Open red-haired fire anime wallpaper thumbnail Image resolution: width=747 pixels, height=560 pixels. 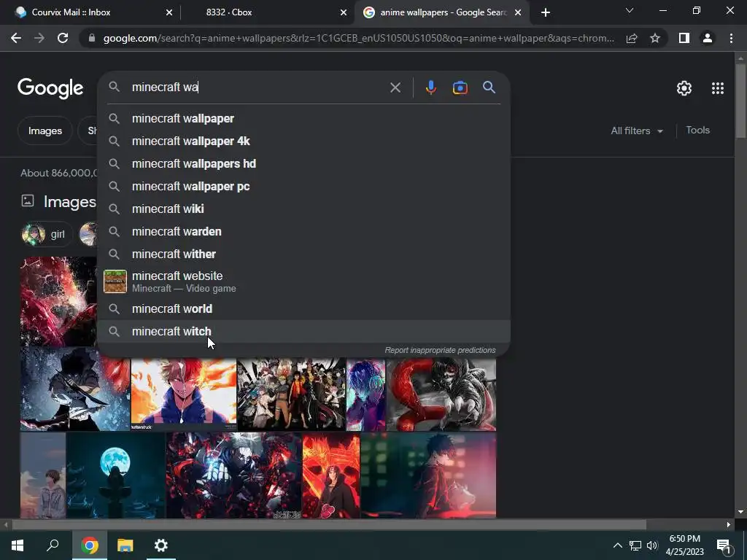pyautogui.click(x=183, y=394)
